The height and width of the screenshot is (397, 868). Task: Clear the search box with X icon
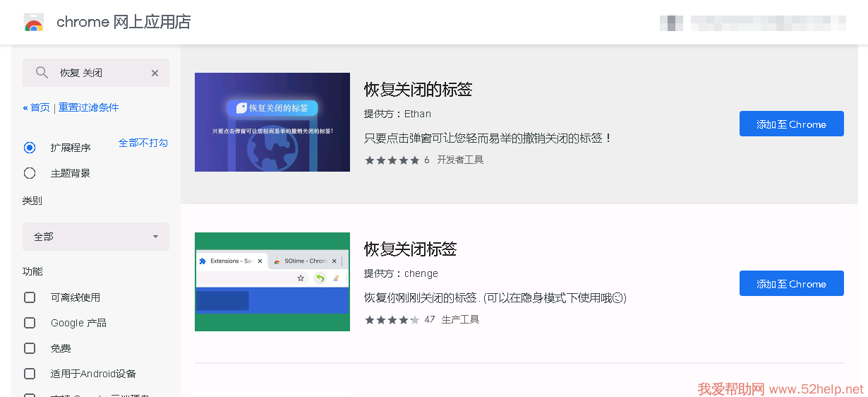pos(155,73)
